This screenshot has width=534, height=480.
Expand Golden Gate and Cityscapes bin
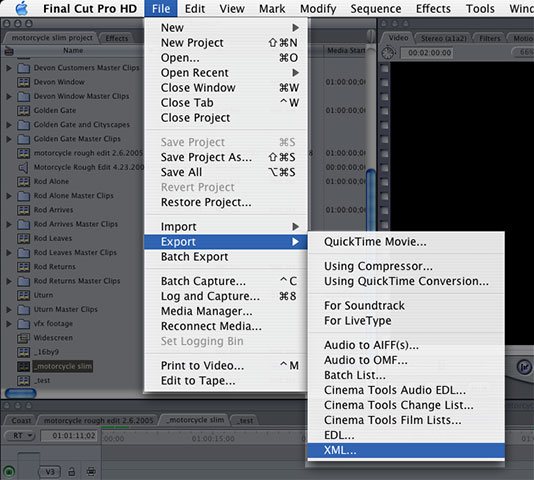click(x=9, y=125)
